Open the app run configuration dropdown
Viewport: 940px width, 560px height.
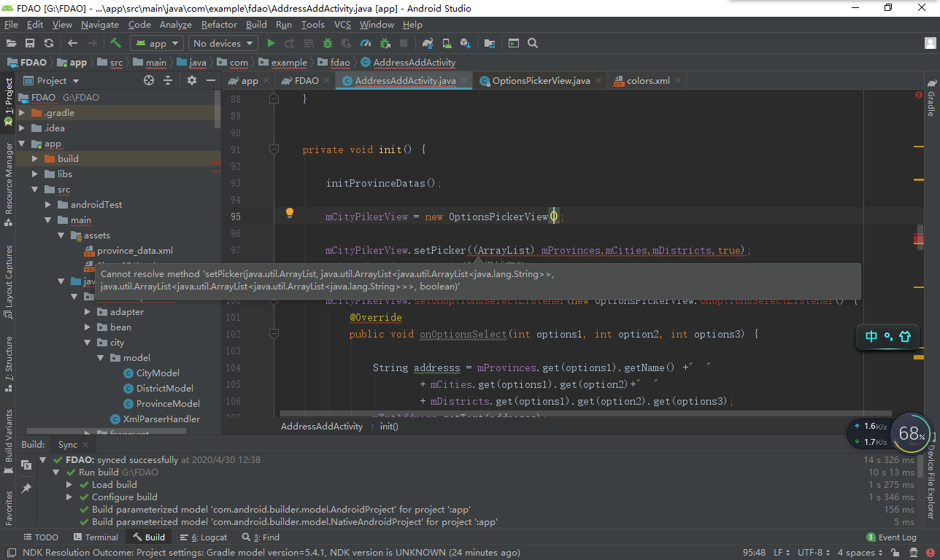click(156, 43)
